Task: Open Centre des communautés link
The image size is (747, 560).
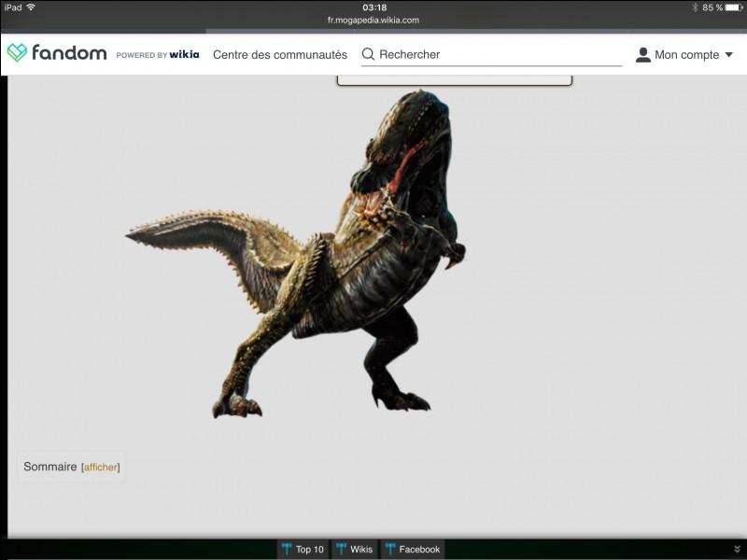Action: tap(280, 55)
